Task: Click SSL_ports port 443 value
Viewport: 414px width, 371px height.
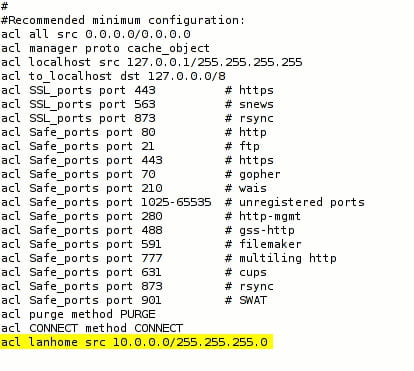Action: click(x=145, y=90)
